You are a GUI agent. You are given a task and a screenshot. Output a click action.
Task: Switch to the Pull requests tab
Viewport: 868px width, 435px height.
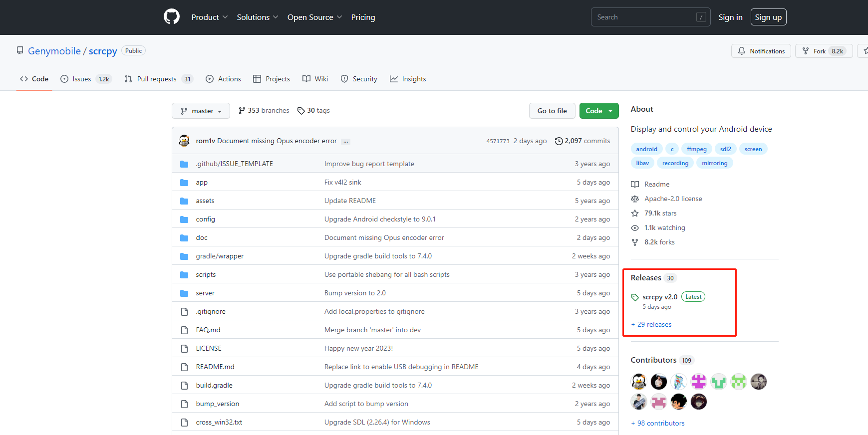[159, 79]
